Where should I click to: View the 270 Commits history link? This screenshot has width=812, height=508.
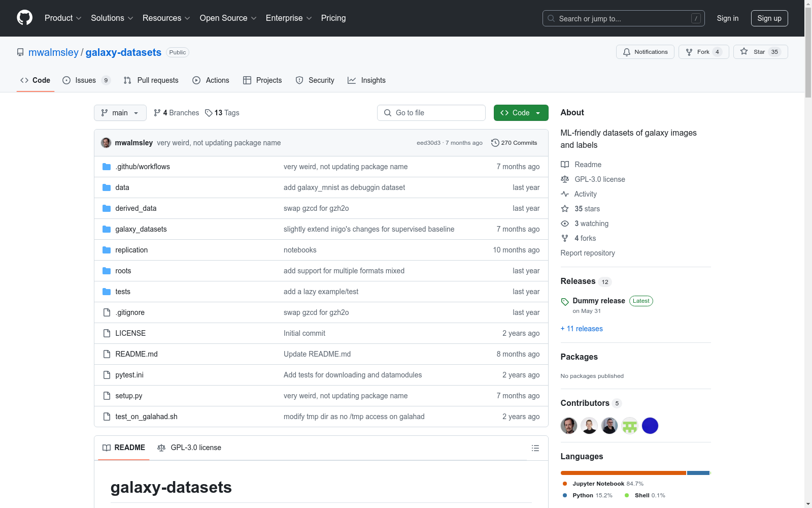514,143
